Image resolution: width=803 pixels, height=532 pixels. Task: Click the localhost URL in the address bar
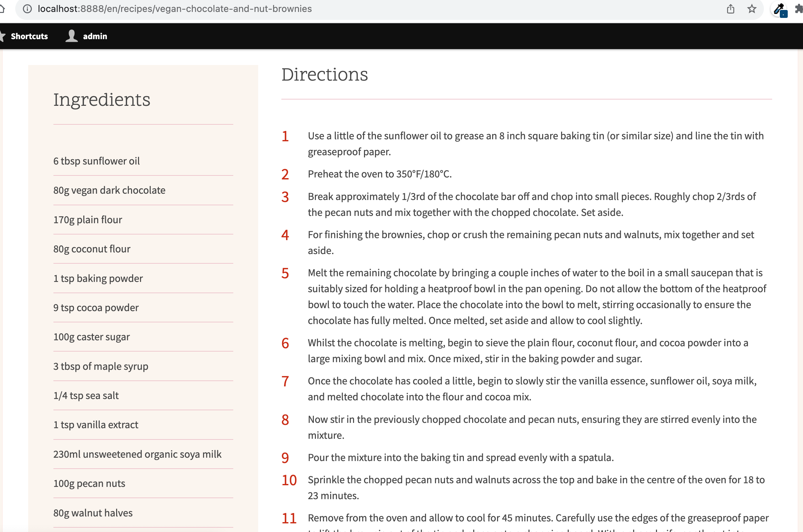click(x=175, y=9)
